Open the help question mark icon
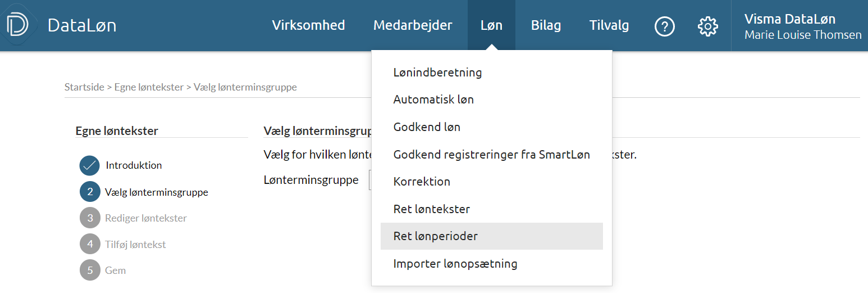The height and width of the screenshot is (293, 868). [x=665, y=26]
